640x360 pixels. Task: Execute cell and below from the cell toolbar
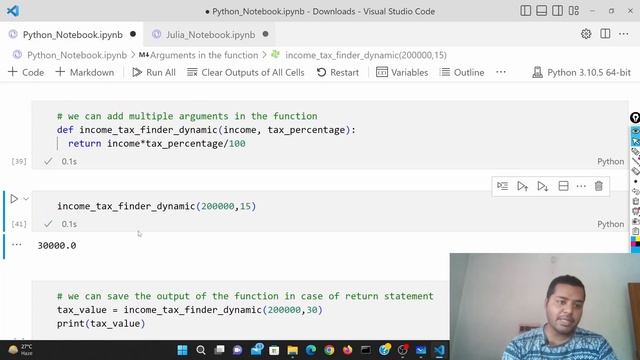click(x=542, y=186)
